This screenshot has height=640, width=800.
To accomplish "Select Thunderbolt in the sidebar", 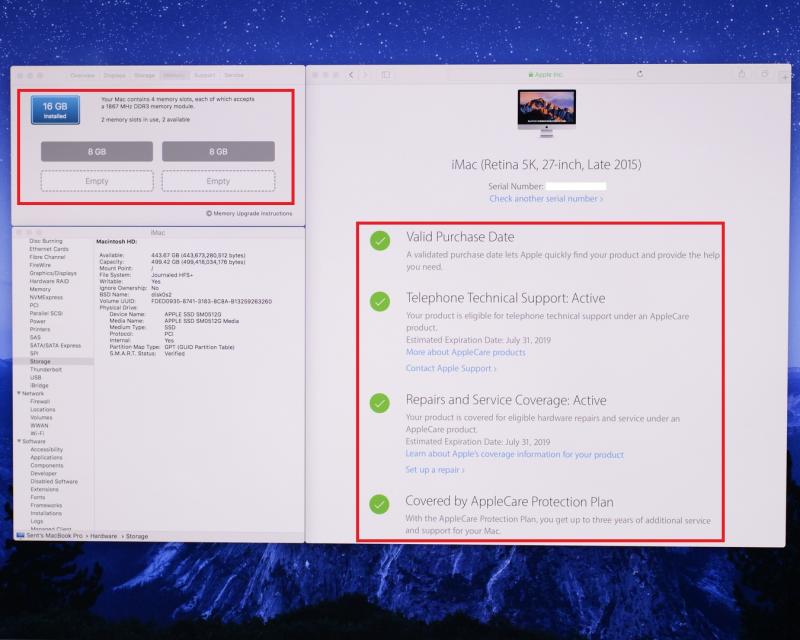I will [46, 369].
